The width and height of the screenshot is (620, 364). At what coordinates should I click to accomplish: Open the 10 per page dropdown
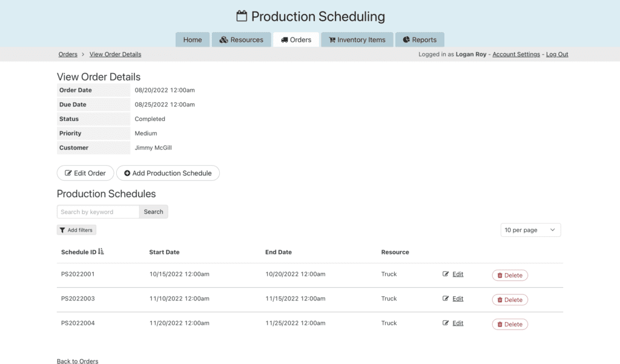[x=530, y=230]
